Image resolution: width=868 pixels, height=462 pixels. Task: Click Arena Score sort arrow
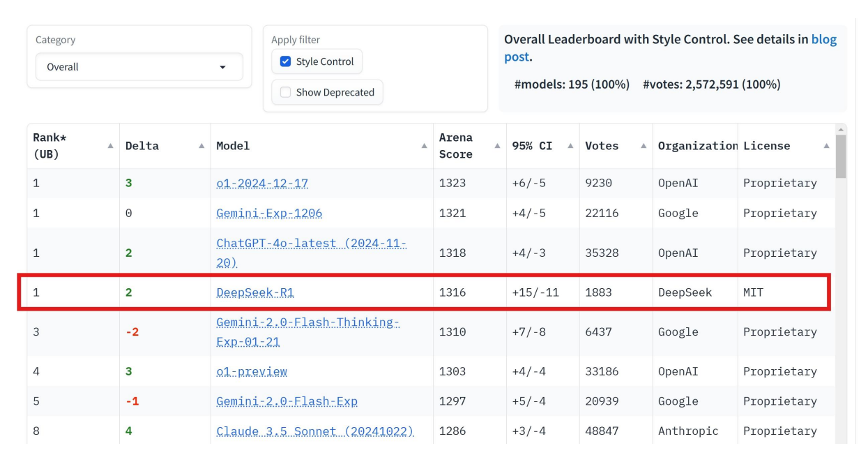[497, 146]
